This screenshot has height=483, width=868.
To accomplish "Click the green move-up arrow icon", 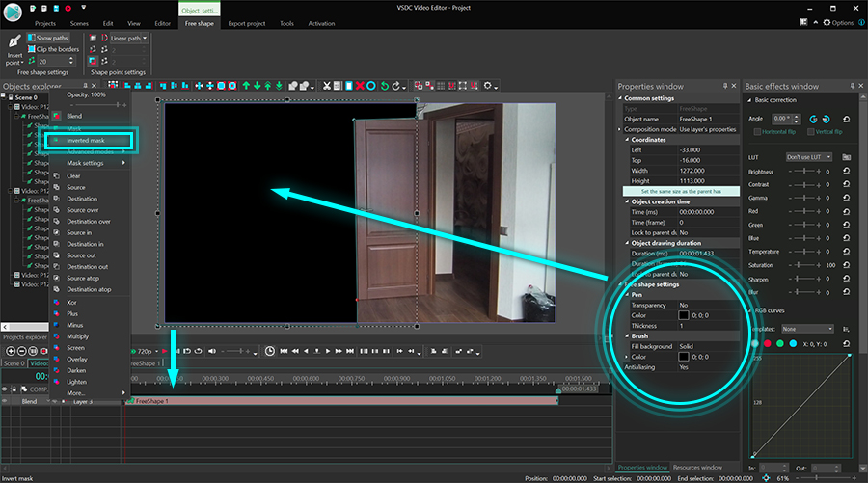I will point(246,86).
